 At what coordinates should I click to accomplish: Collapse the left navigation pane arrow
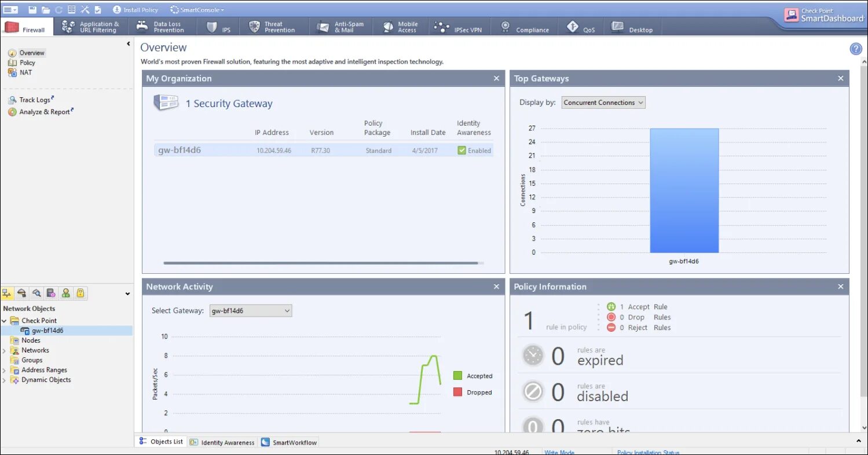pyautogui.click(x=129, y=44)
